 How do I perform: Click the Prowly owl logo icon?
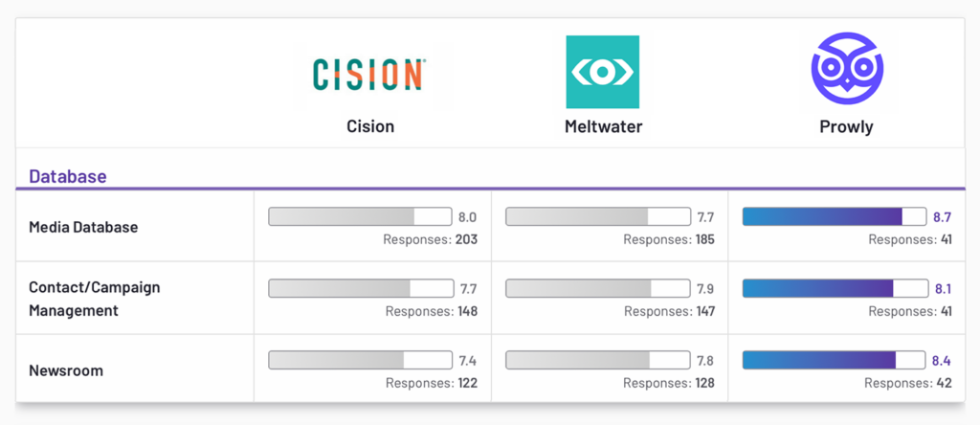coord(846,70)
